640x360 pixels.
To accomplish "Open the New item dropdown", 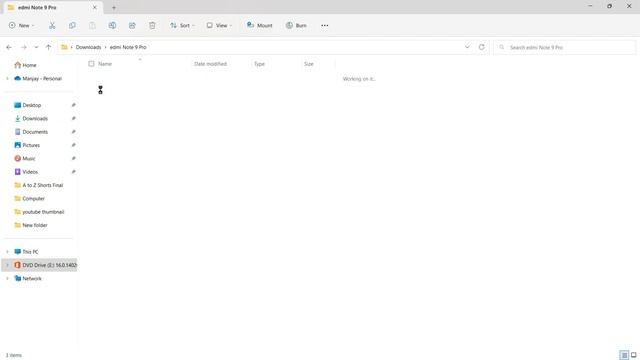I will point(21,25).
